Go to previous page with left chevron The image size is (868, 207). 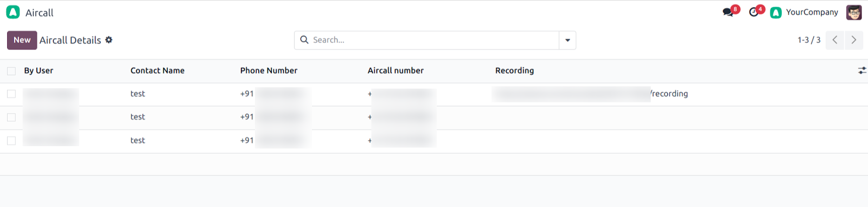click(x=835, y=40)
